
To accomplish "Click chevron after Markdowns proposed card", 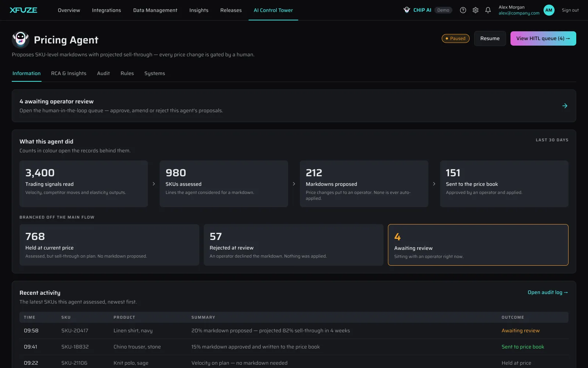I will point(434,184).
